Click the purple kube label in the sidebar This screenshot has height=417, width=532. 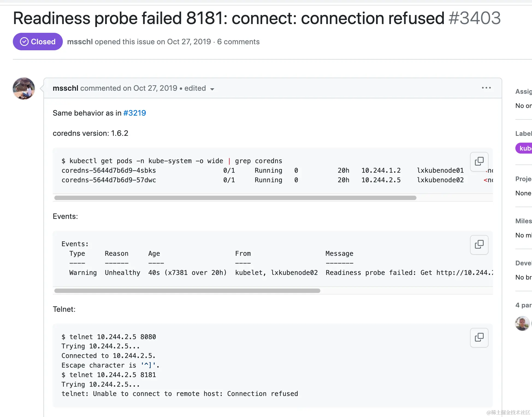click(x=524, y=148)
